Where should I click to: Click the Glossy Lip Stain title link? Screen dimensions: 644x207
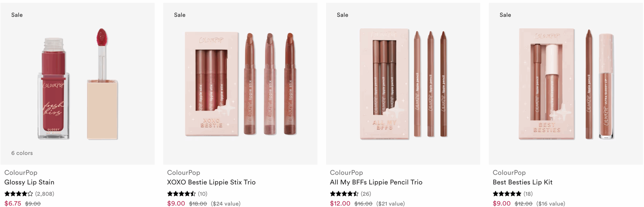coord(29,182)
